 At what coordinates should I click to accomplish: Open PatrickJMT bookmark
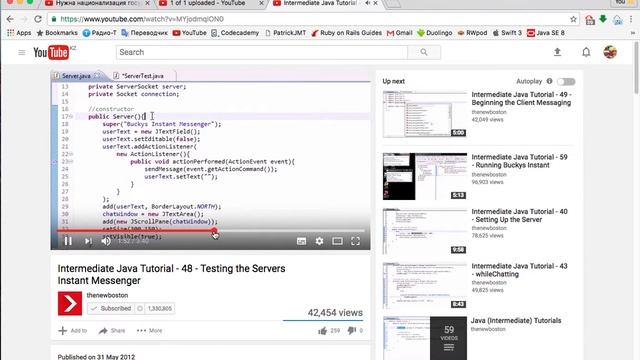(285, 33)
